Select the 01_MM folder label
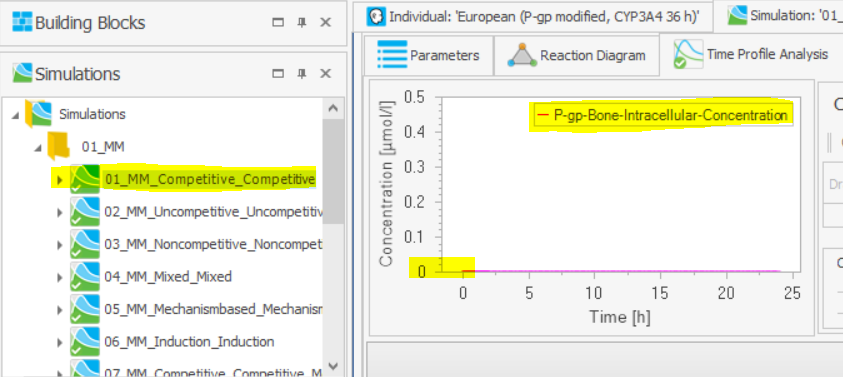Image resolution: width=843 pixels, height=377 pixels. coord(103,146)
